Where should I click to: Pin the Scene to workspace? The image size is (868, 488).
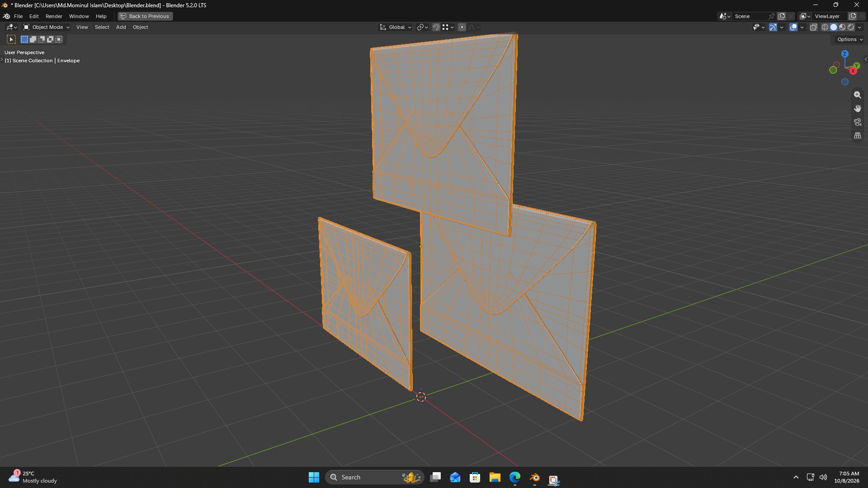[772, 16]
